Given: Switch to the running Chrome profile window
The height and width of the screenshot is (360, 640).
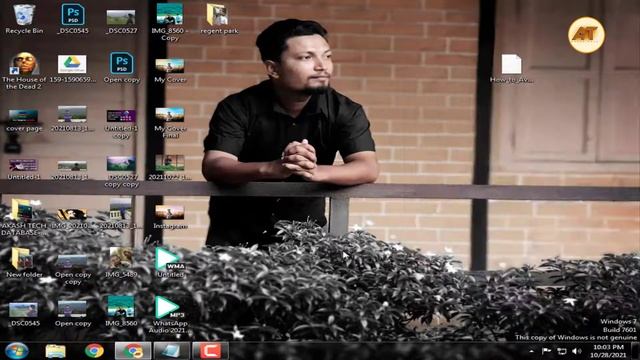Looking at the screenshot, I should click(x=133, y=351).
